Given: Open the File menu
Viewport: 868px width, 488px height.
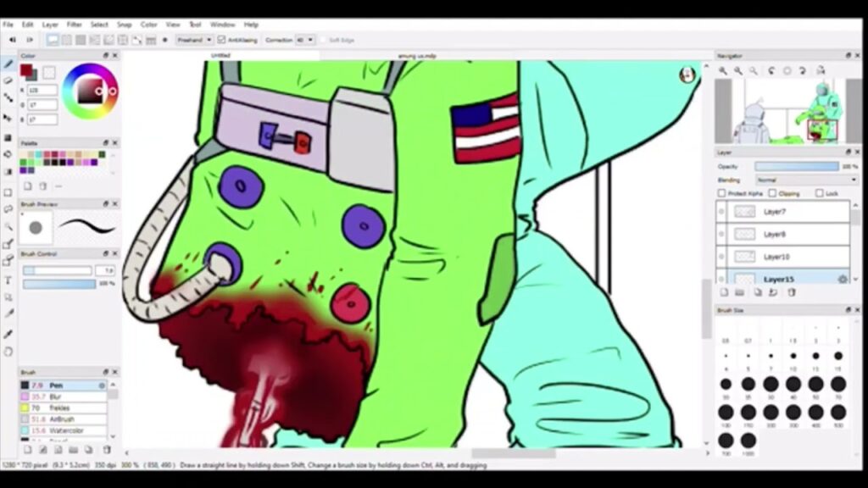Looking at the screenshot, I should click(x=8, y=25).
